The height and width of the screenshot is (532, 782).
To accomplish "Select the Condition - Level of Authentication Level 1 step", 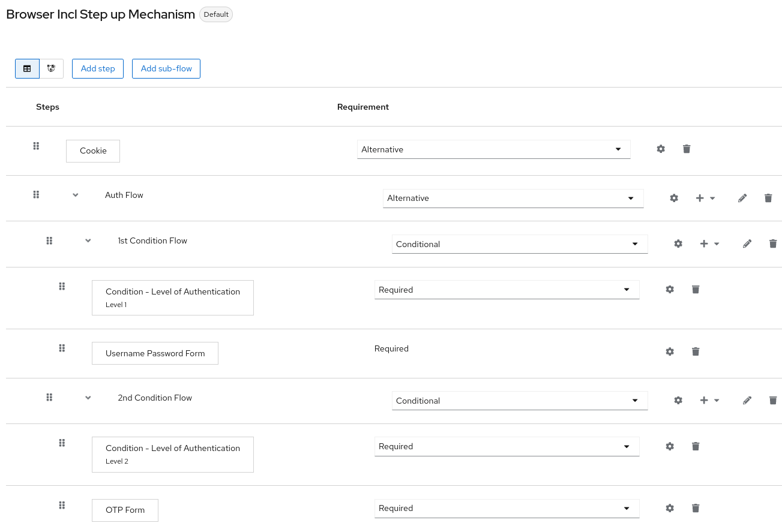I will [173, 297].
